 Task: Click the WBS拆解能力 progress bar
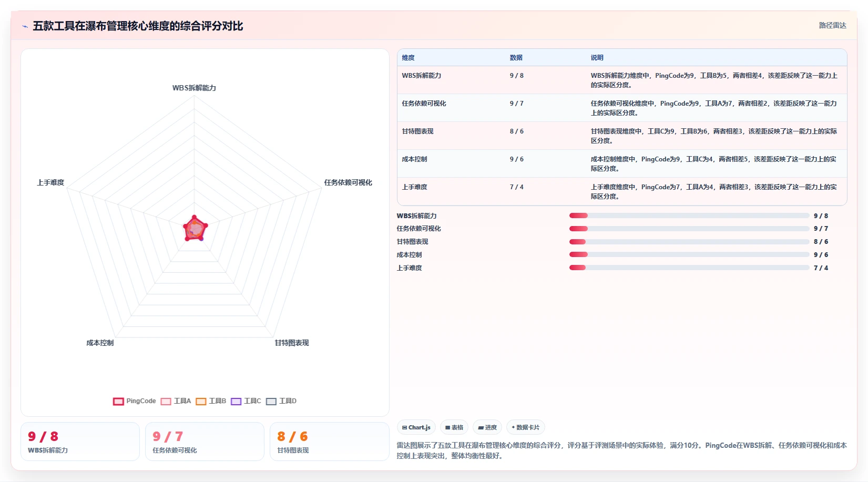point(689,216)
